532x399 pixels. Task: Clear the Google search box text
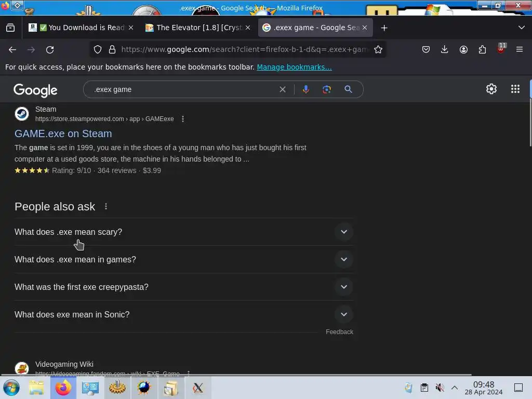pos(282,89)
